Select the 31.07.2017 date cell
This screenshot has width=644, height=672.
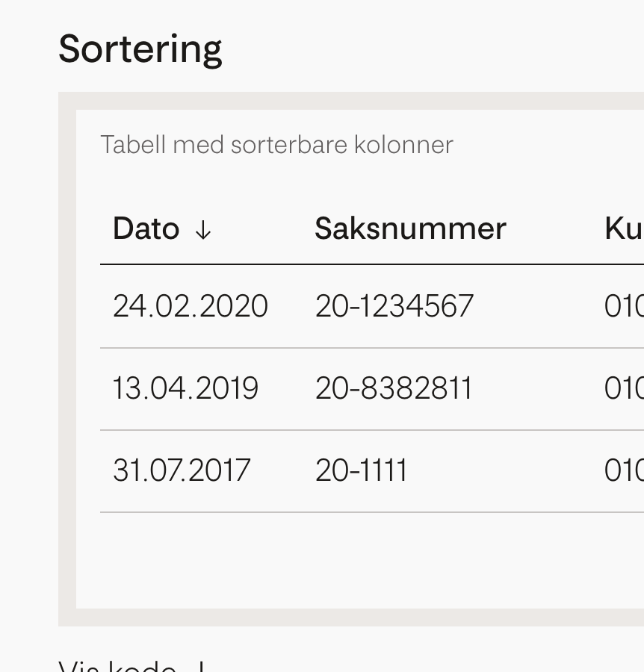(182, 470)
